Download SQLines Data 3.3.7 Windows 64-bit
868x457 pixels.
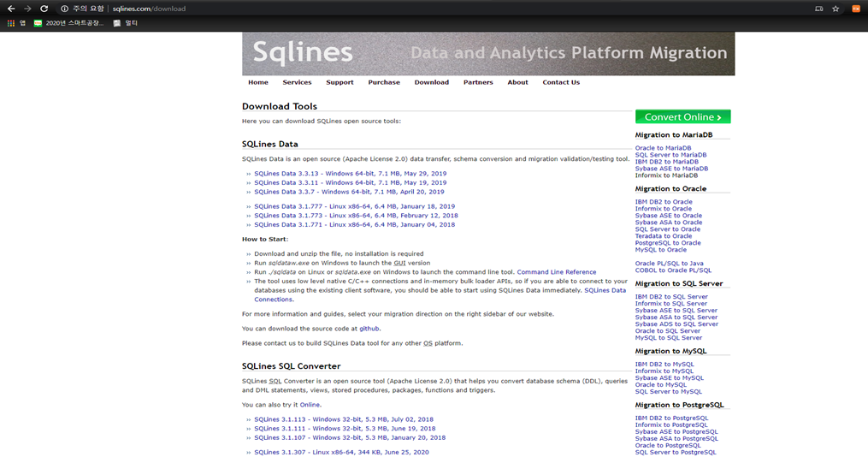coord(349,192)
